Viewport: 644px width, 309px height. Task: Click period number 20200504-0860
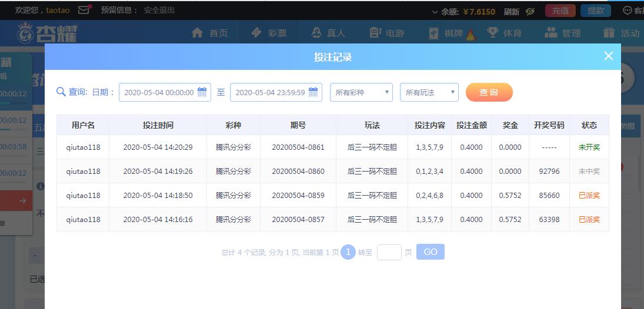click(298, 172)
